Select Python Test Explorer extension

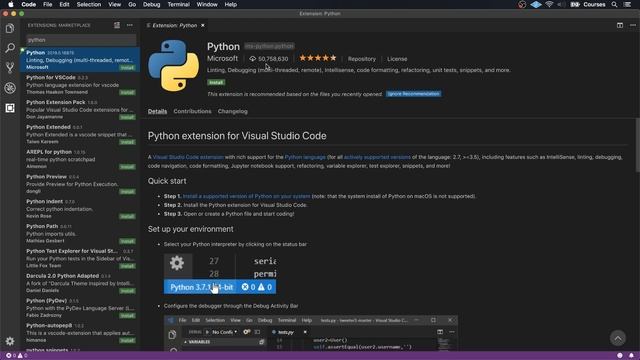click(80, 258)
